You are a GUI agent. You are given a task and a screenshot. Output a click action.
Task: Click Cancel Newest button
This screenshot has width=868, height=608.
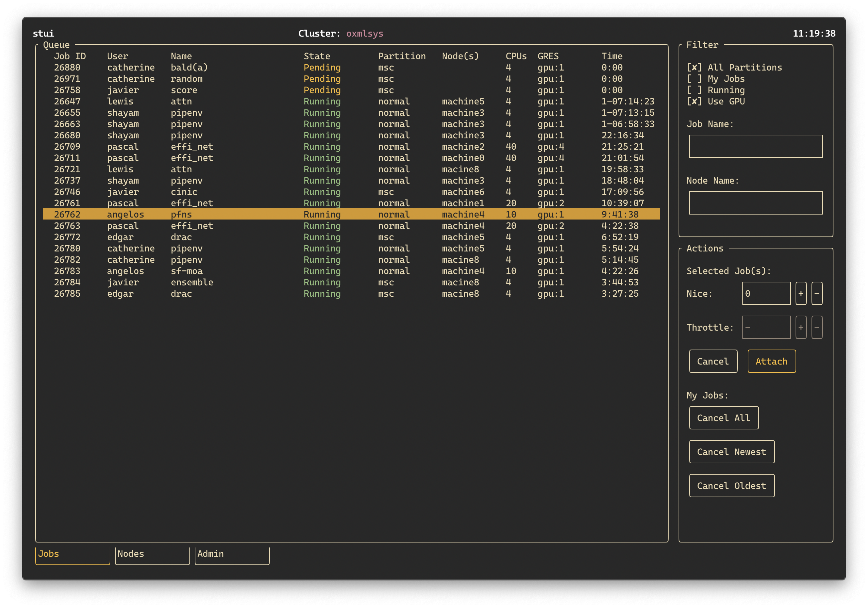point(731,451)
